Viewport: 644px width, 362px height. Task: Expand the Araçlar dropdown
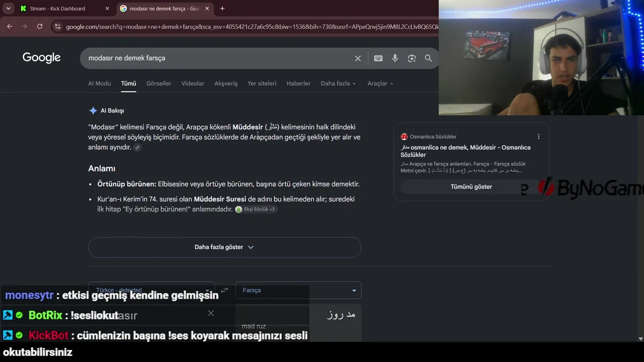coord(380,83)
